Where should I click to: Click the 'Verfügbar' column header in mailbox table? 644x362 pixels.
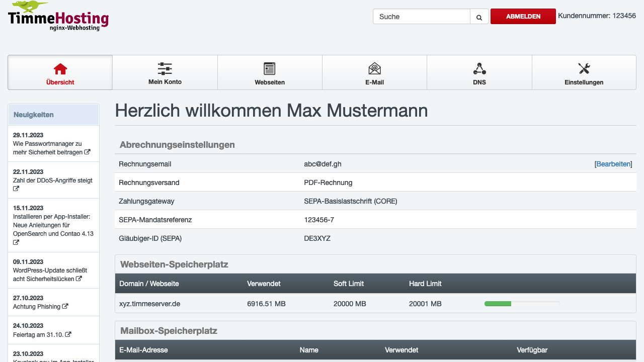532,350
